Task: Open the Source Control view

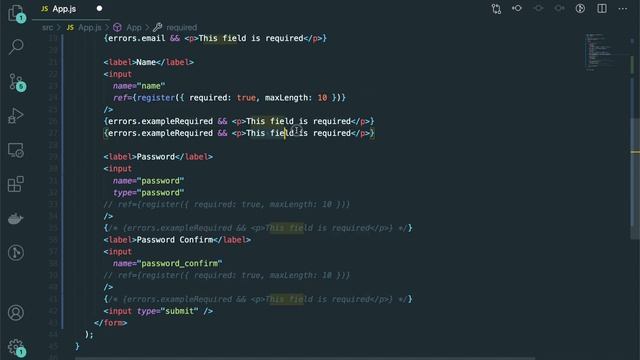Action: click(x=16, y=82)
